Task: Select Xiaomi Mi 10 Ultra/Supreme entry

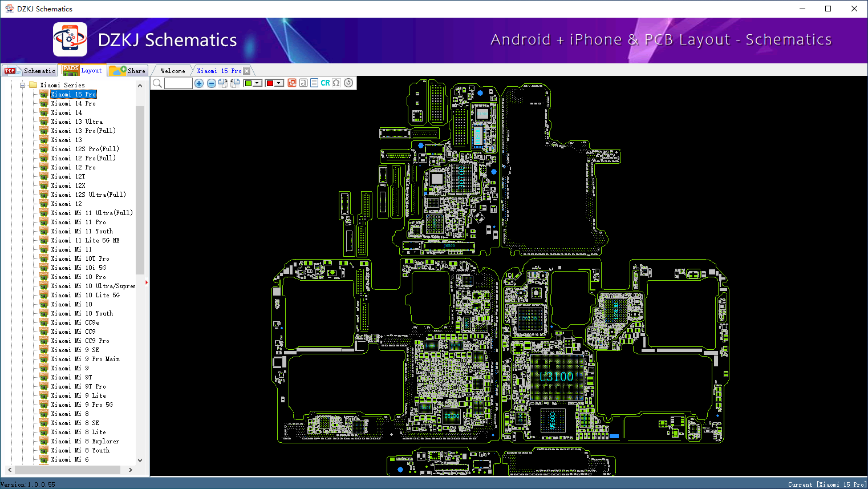Action: [x=93, y=286]
